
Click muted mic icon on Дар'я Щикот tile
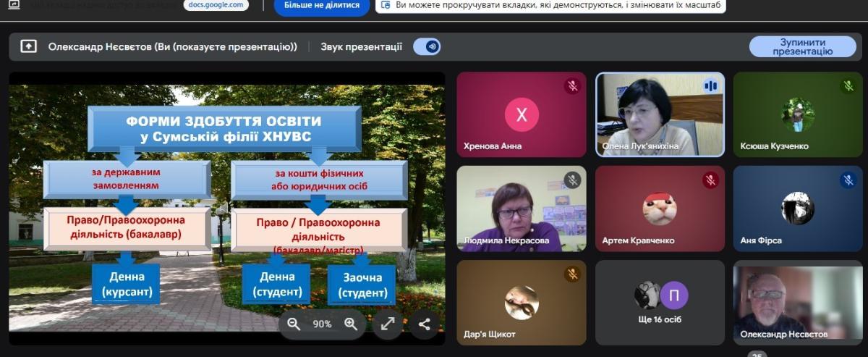[573, 274]
